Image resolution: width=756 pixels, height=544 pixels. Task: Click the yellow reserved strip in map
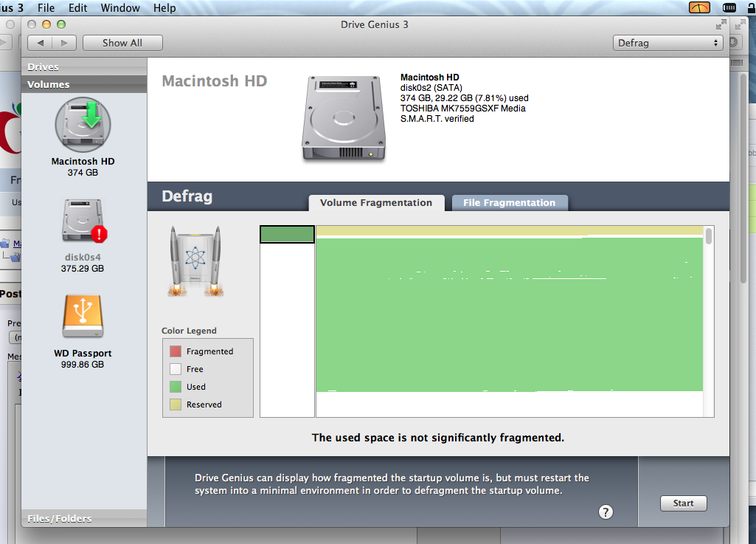509,230
